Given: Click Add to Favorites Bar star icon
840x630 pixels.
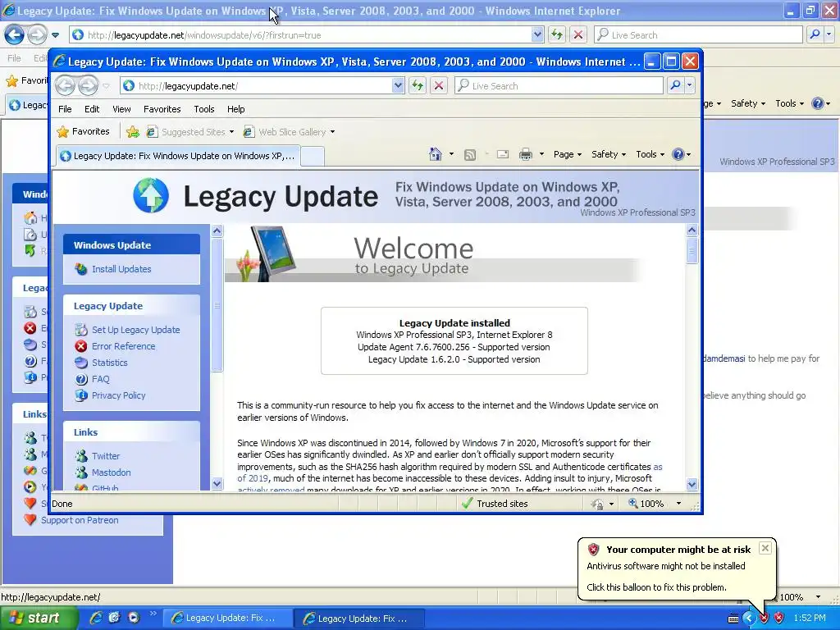Looking at the screenshot, I should pyautogui.click(x=133, y=132).
